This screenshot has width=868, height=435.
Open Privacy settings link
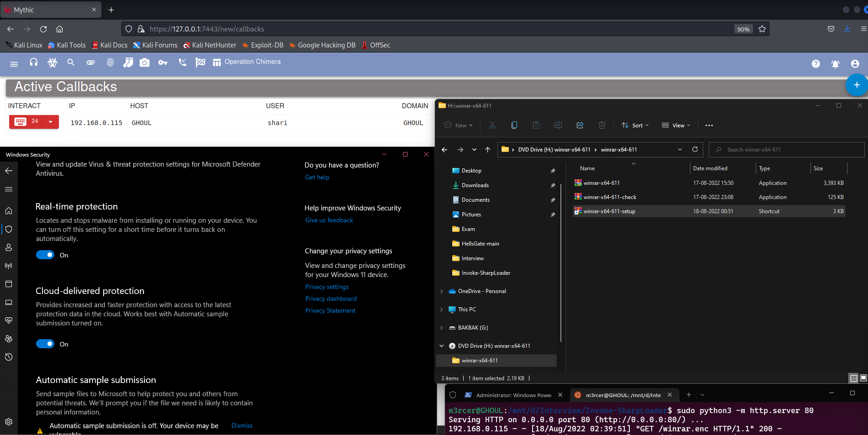click(x=327, y=287)
